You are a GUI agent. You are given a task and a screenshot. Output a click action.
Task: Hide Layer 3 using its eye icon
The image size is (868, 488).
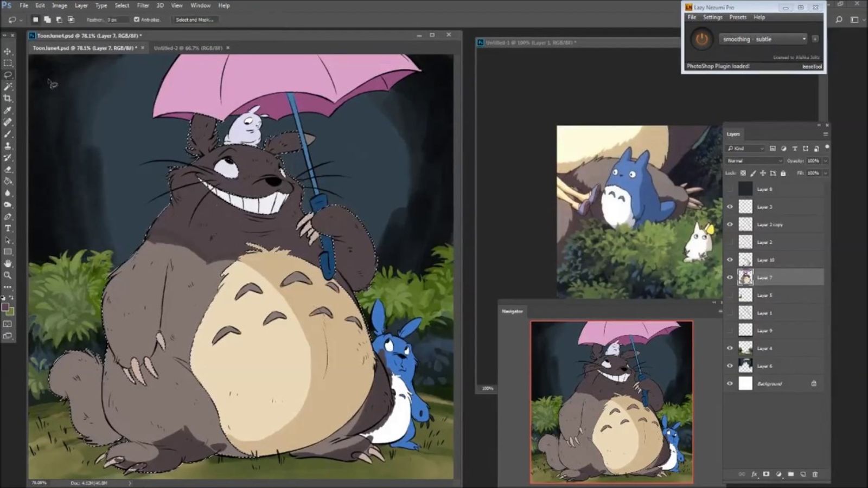(x=730, y=207)
